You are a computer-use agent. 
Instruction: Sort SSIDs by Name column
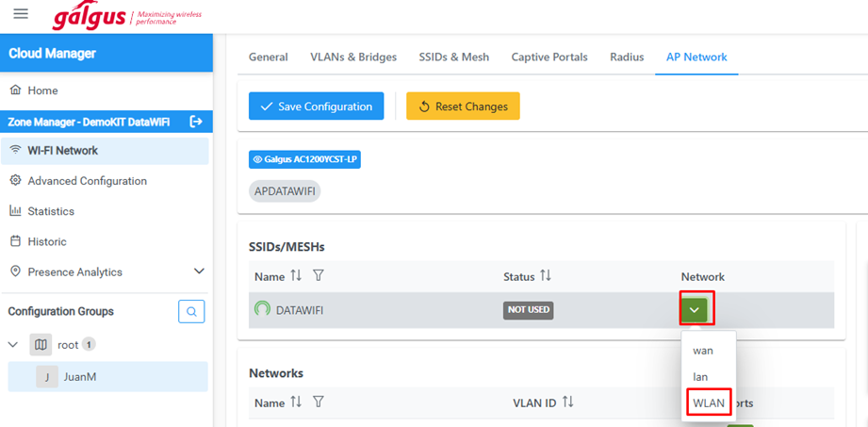296,276
